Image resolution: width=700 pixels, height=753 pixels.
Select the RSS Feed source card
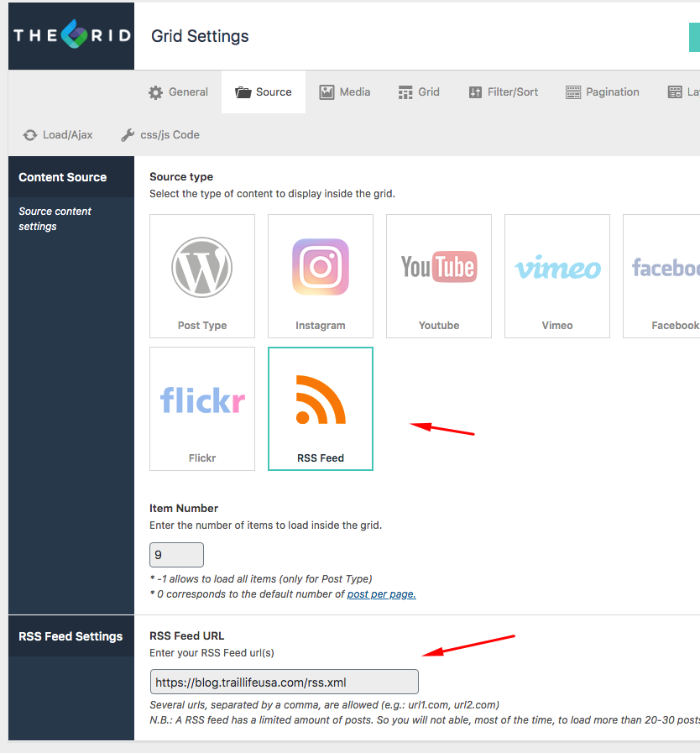[321, 409]
